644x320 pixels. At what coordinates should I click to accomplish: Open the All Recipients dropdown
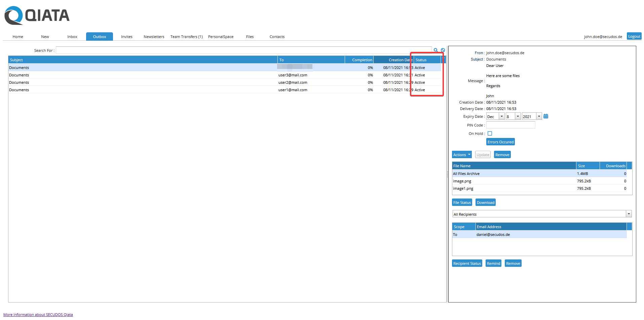(x=629, y=214)
